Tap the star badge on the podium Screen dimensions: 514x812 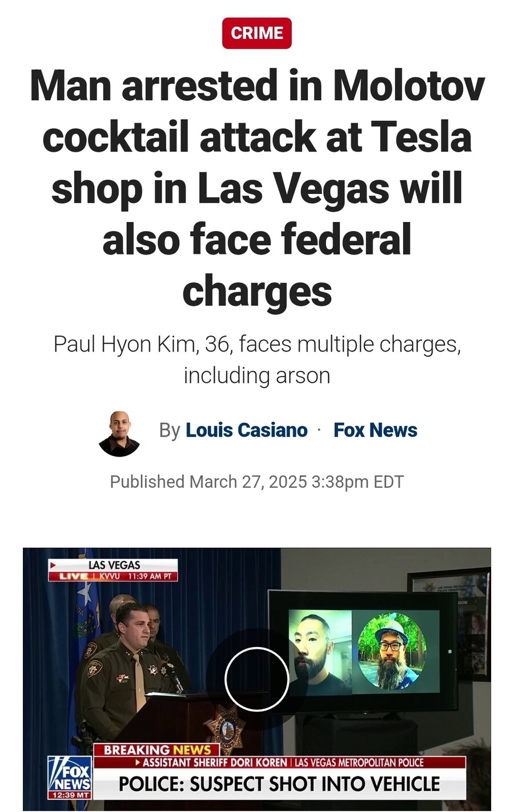(x=226, y=728)
